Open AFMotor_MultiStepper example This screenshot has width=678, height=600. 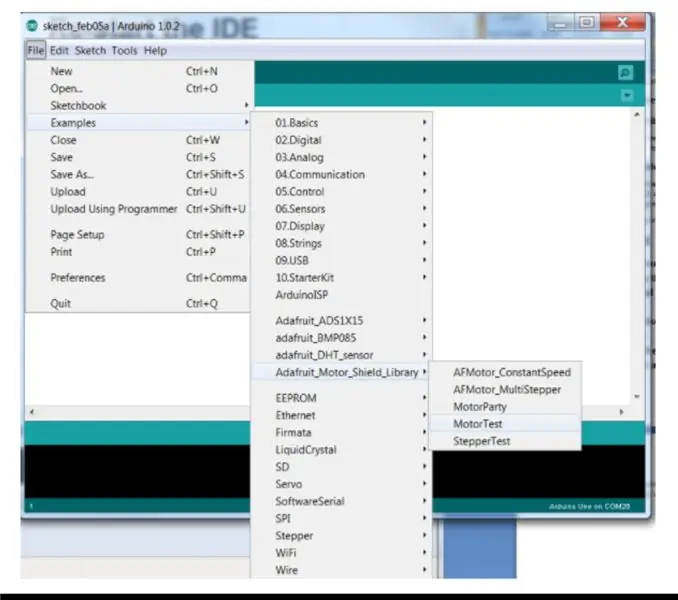(505, 389)
